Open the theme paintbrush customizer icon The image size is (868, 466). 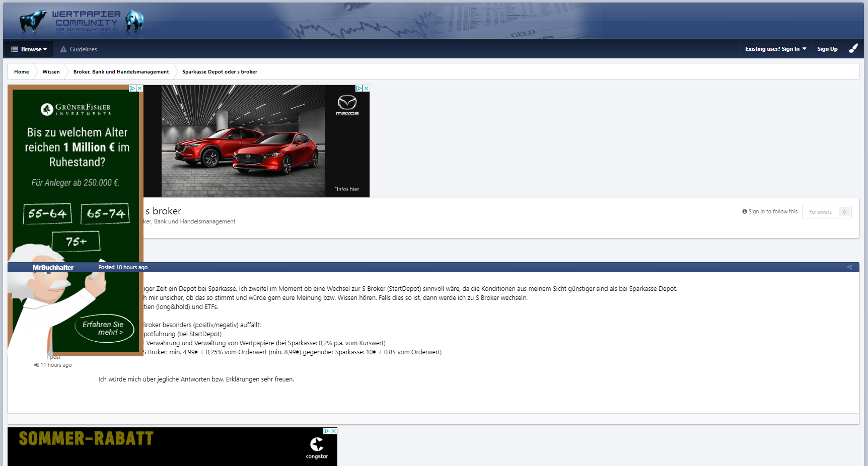[x=853, y=48]
